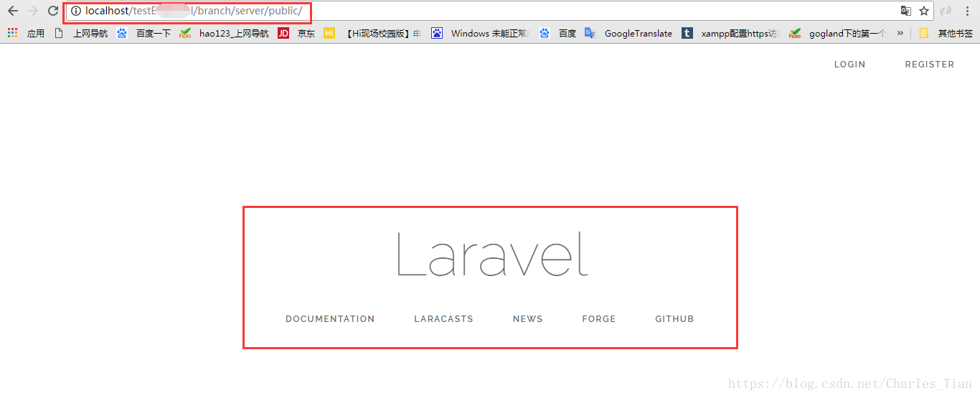
Task: Click the LOGIN link
Action: pyautogui.click(x=849, y=65)
